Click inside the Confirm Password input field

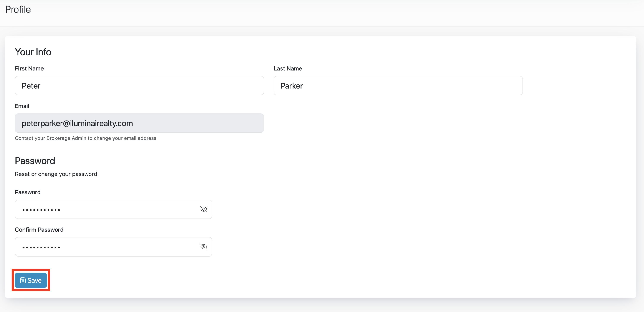[x=114, y=247]
